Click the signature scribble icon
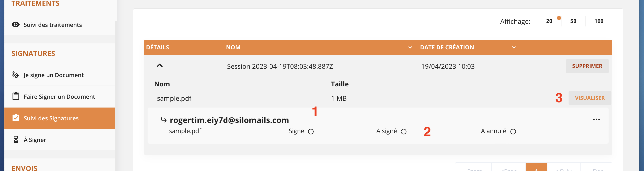This screenshot has width=644, height=171. pos(15,75)
